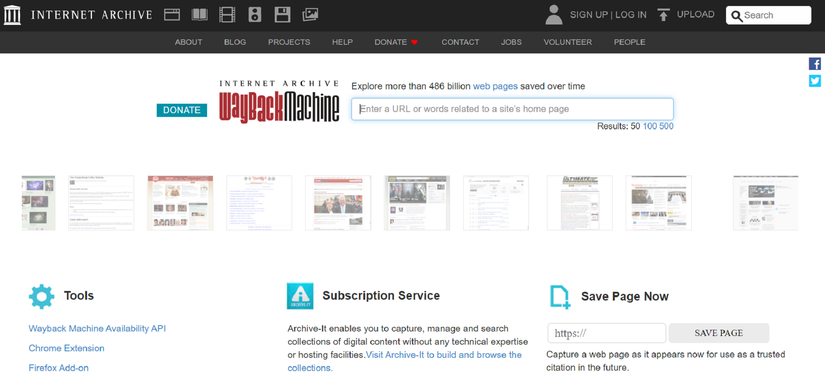825x377 pixels.
Task: Open the red-header site thumbnail
Action: click(180, 203)
